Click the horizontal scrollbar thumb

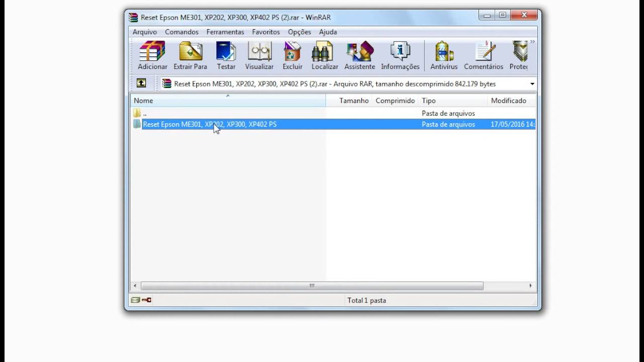[x=312, y=286]
